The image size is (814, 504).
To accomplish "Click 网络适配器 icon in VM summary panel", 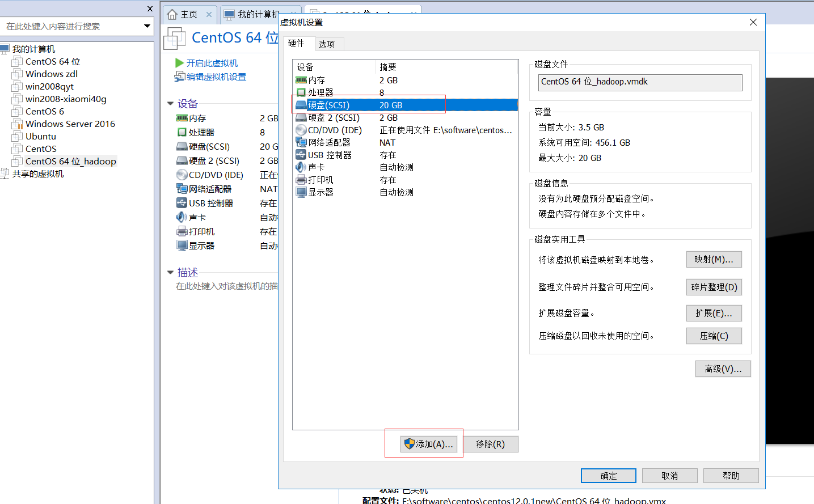I will click(182, 189).
